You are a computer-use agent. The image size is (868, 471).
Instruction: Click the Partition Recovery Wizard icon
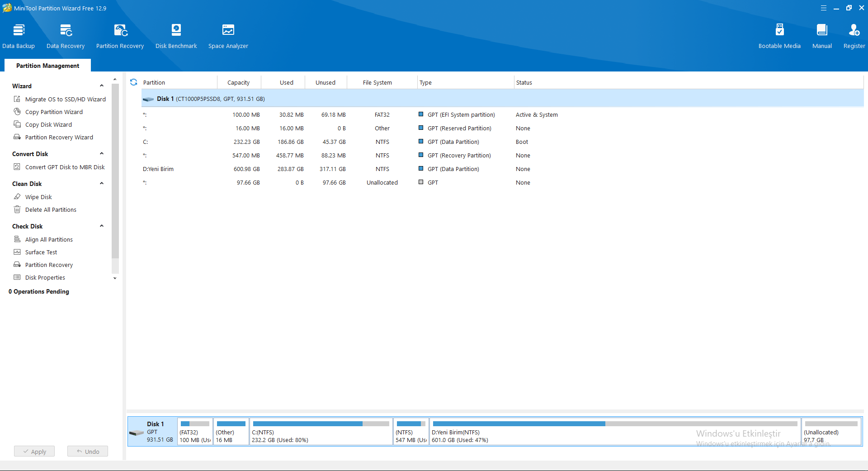(x=17, y=137)
